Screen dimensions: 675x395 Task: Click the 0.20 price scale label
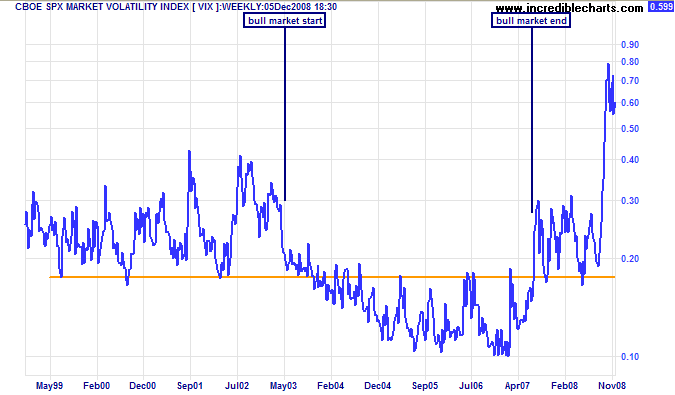tap(630, 259)
